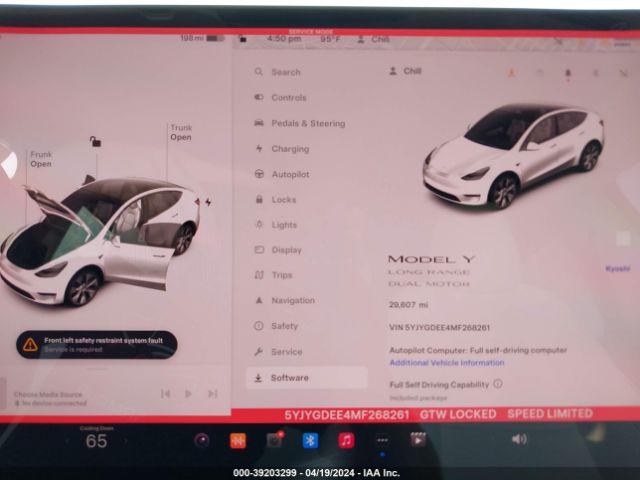Screen dimensions: 640x480
Task: Tap the VIN 5YJYGDEE4MF268261 text
Action: point(439,327)
